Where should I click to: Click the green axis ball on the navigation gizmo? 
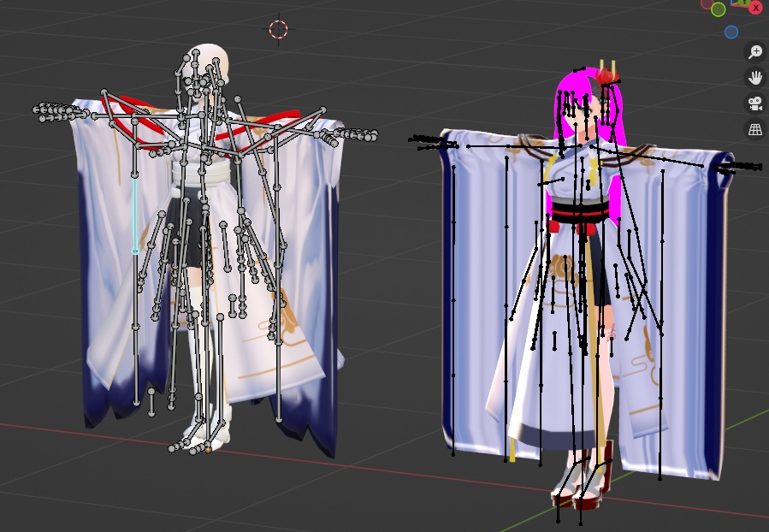(x=746, y=3)
